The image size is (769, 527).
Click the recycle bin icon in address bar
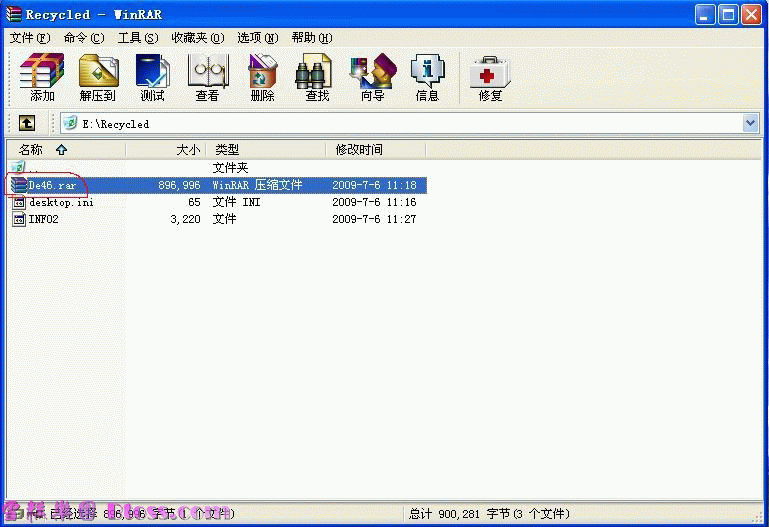(x=71, y=123)
